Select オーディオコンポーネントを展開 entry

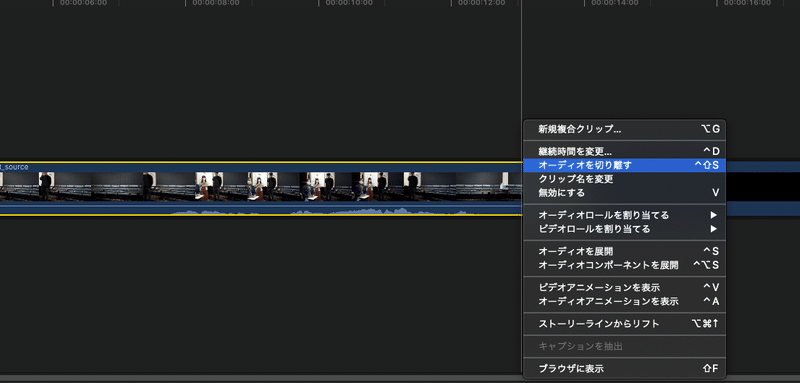point(624,265)
